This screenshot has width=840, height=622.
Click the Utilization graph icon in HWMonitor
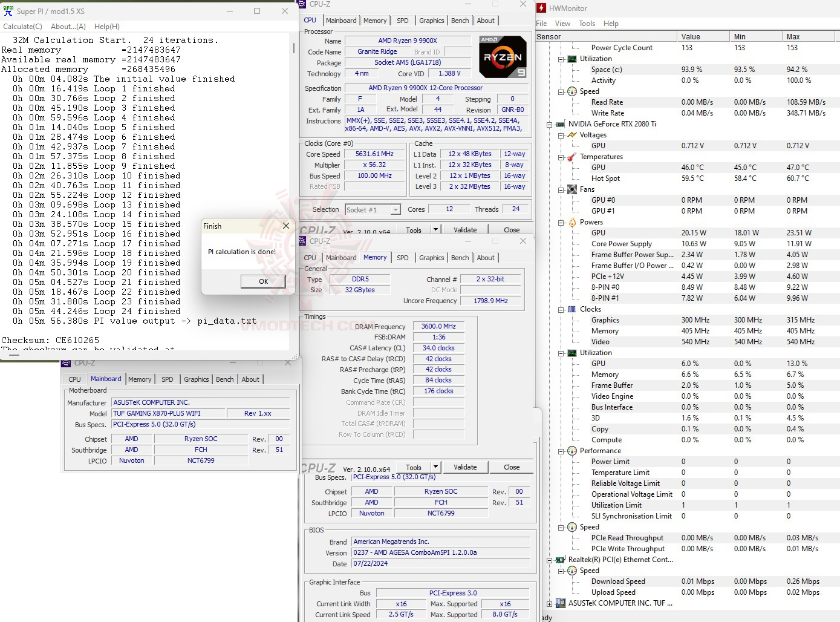572,59
